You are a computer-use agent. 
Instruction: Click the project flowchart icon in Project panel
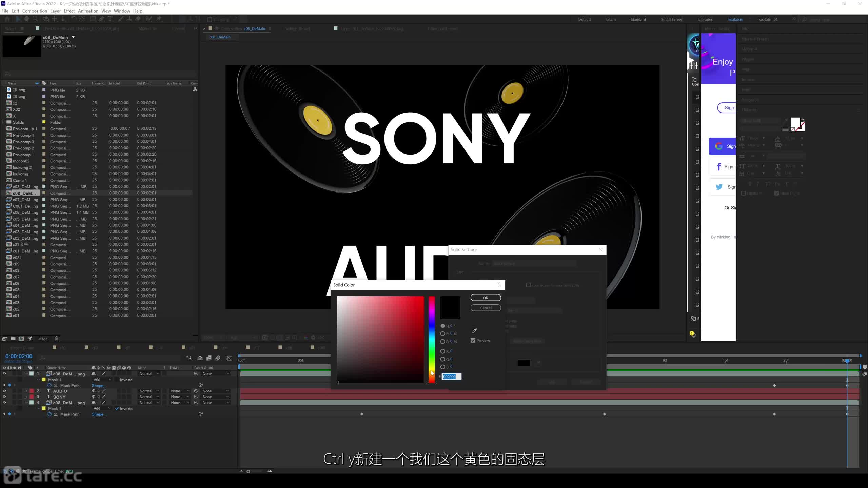(195, 89)
